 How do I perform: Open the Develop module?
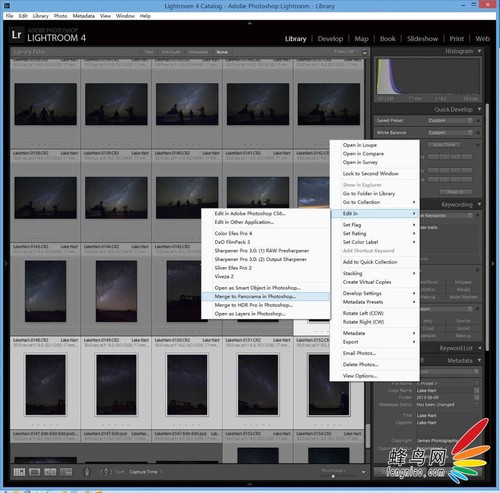coord(330,39)
